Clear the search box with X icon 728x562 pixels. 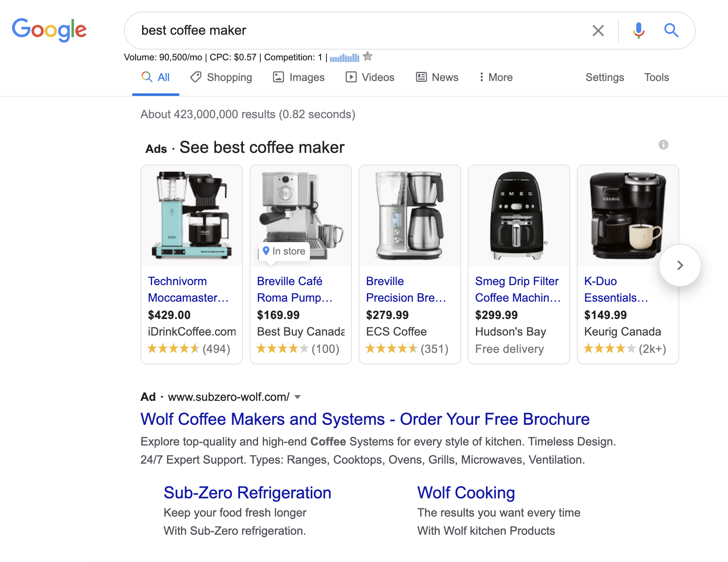tap(598, 31)
